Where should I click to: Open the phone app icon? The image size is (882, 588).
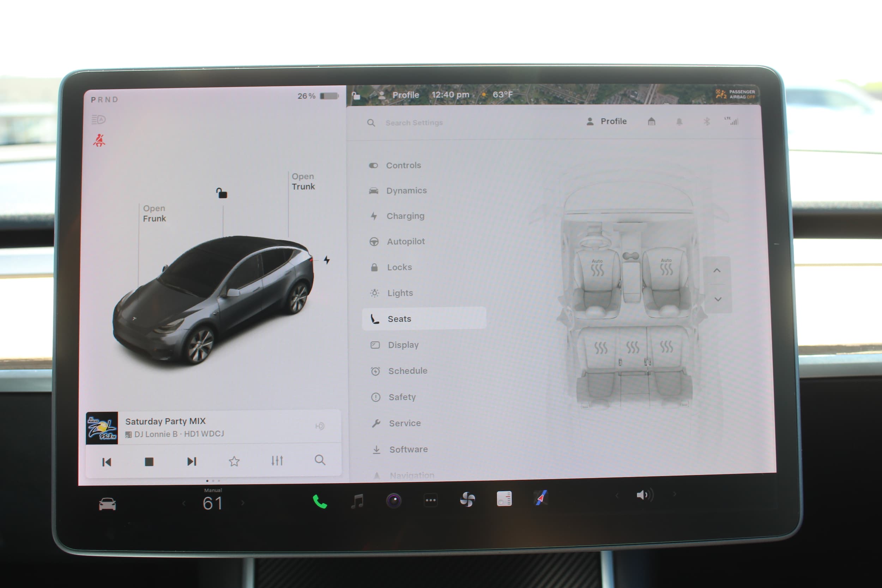click(320, 501)
